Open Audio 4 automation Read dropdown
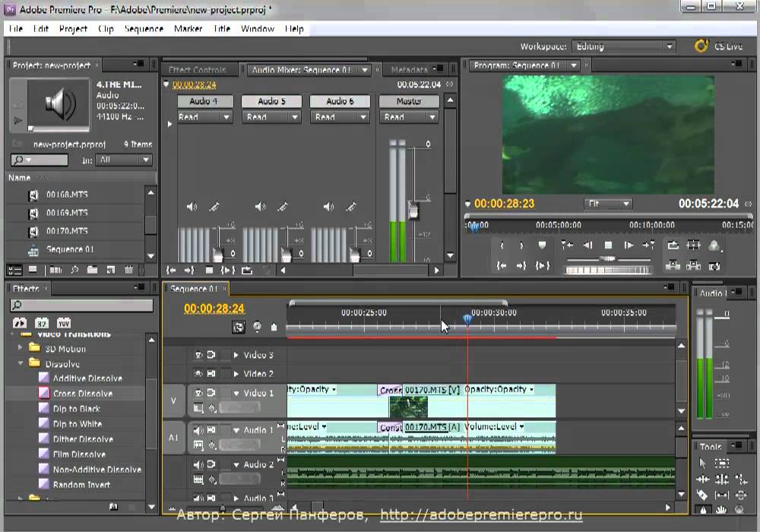 pos(204,117)
